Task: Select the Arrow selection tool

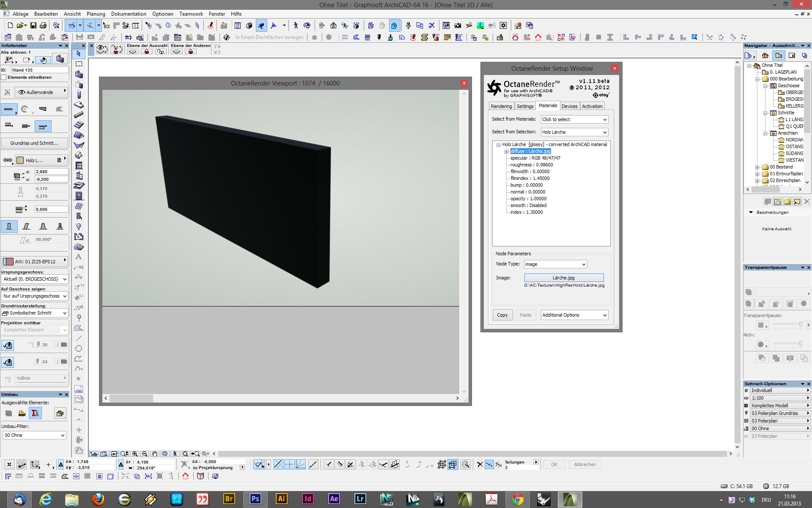Action: click(79, 54)
